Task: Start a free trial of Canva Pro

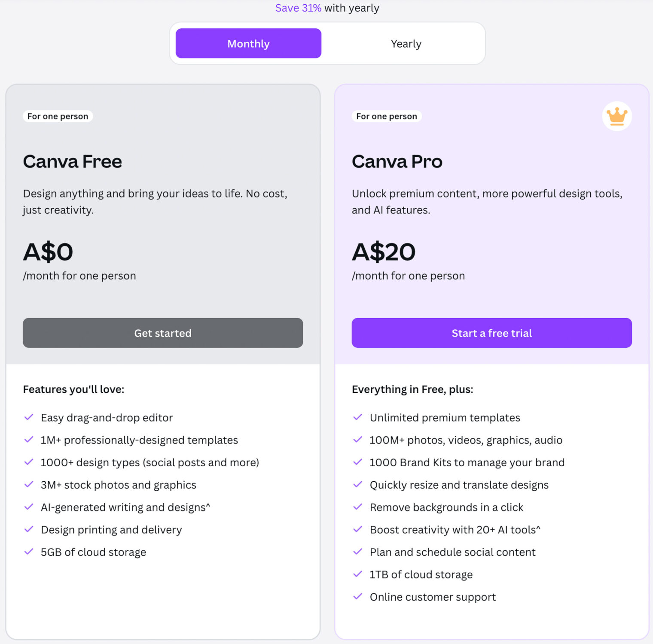Action: [x=491, y=333]
